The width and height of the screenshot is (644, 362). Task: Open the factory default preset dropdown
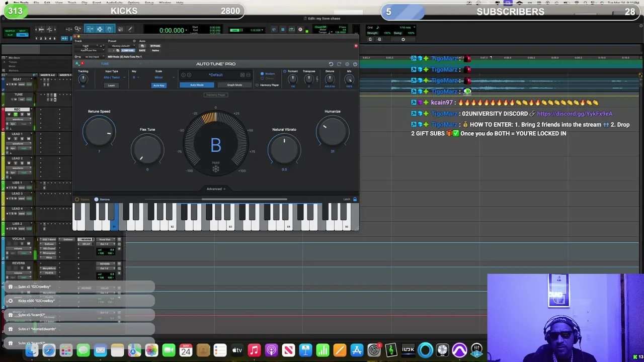[x=121, y=46]
